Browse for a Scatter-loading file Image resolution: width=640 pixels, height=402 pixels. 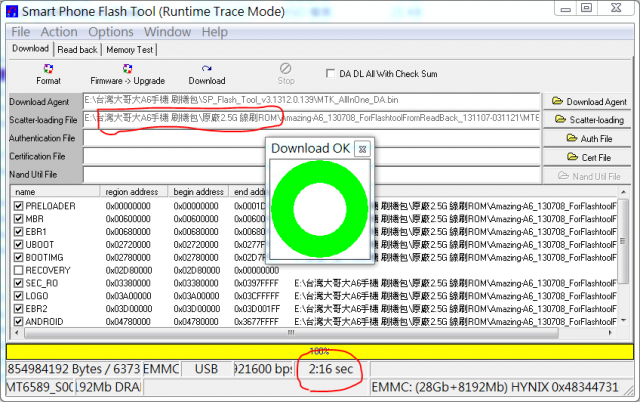pos(587,120)
